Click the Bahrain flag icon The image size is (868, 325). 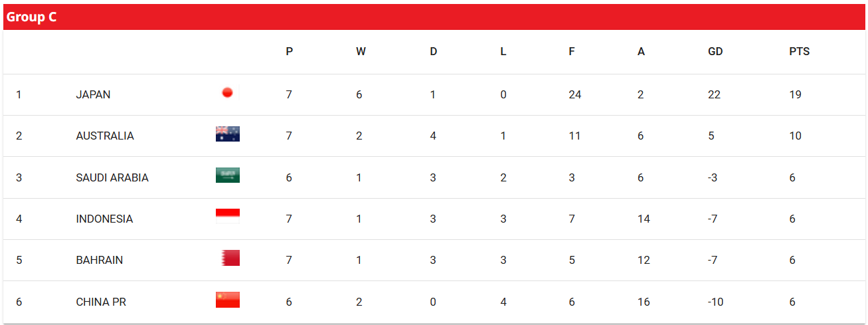click(x=228, y=259)
